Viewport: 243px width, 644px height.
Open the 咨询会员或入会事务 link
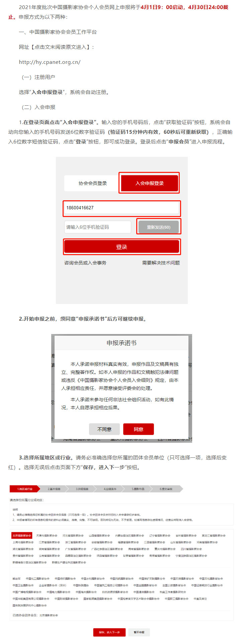(85, 263)
